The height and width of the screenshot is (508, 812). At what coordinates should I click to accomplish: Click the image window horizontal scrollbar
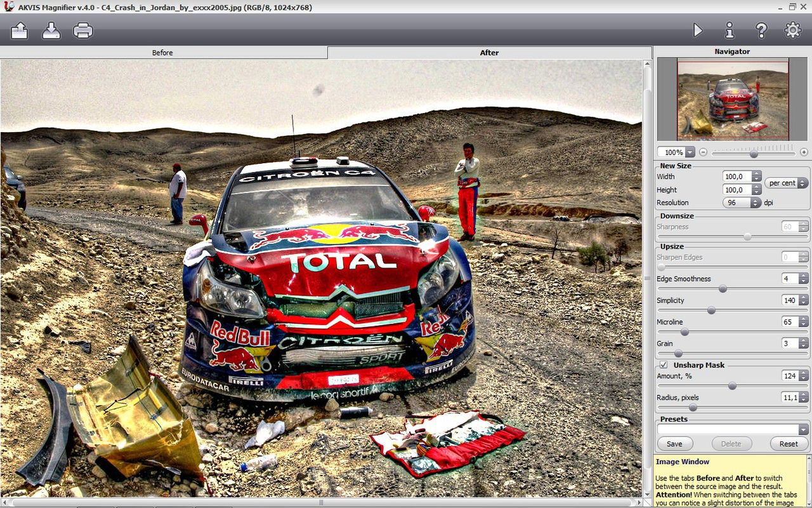coord(321,503)
